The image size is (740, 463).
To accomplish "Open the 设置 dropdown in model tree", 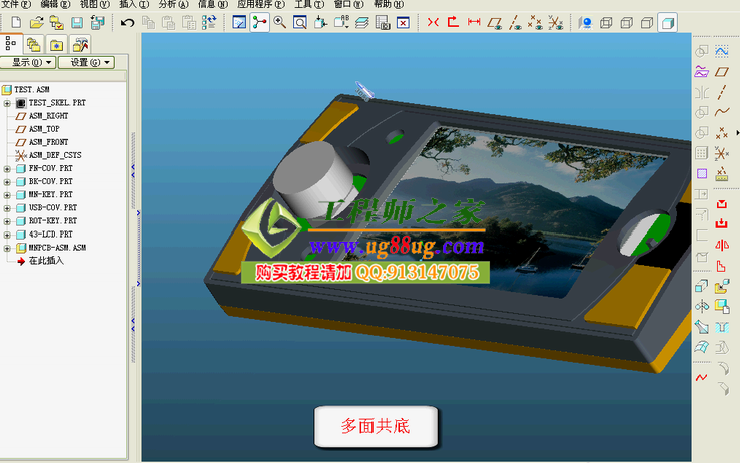I will [86, 63].
